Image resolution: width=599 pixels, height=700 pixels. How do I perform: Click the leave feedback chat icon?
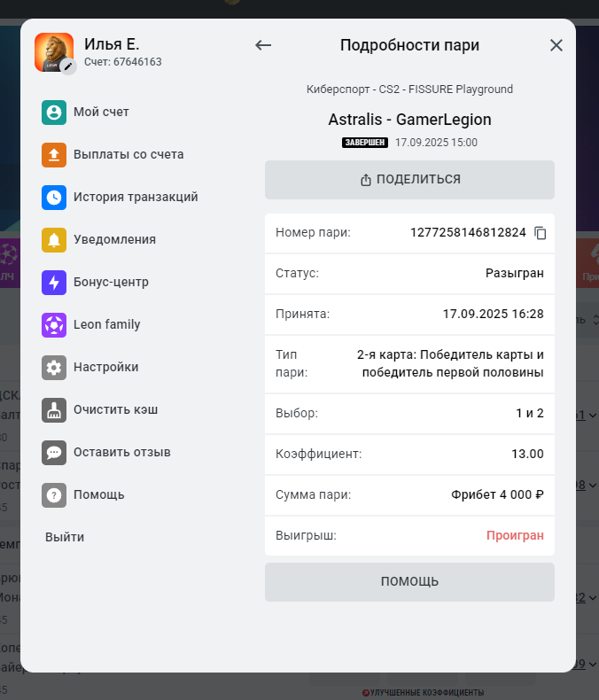54,453
